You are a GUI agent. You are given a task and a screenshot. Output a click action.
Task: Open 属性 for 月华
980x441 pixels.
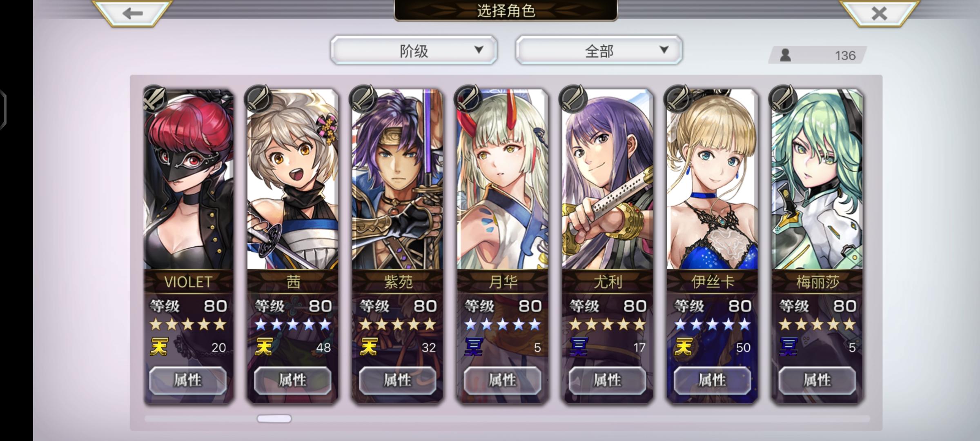coord(502,380)
